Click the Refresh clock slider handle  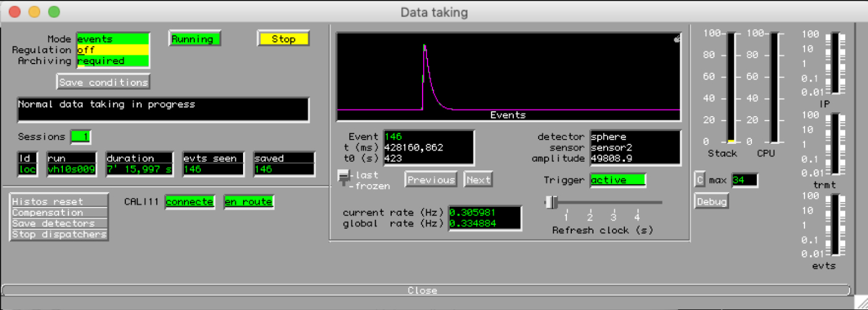tap(551, 202)
